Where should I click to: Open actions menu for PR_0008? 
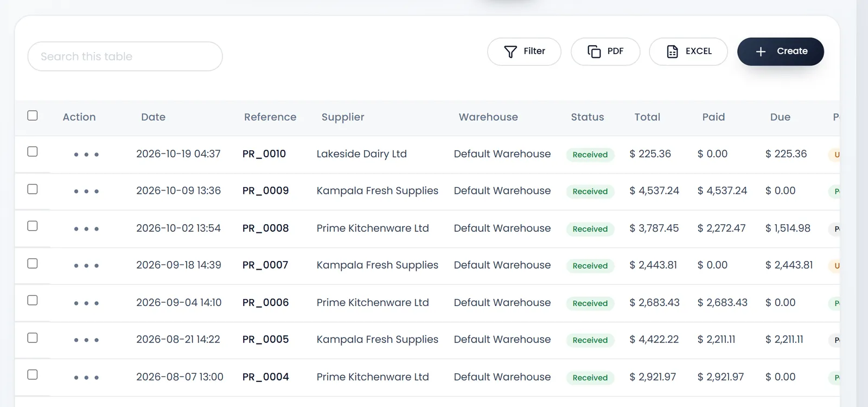[86, 229]
